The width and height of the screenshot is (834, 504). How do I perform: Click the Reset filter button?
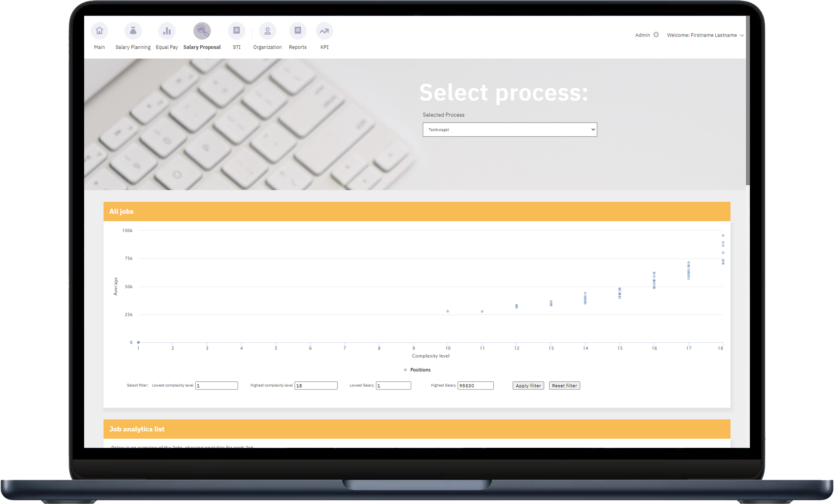coord(564,385)
